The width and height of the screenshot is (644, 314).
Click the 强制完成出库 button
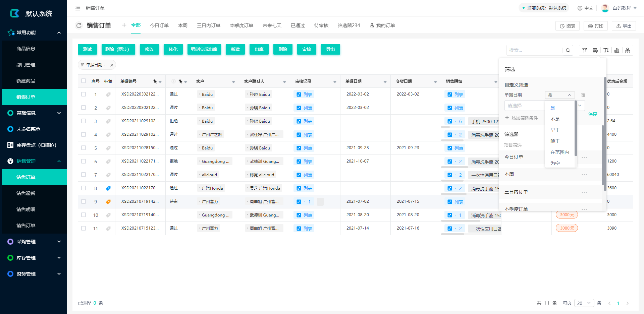tap(204, 49)
